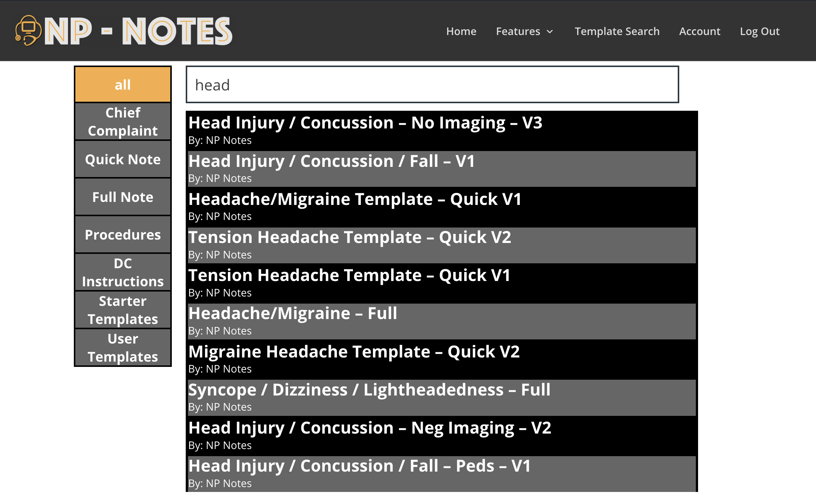The width and height of the screenshot is (816, 504).
Task: Go to Template Search page
Action: tap(617, 31)
